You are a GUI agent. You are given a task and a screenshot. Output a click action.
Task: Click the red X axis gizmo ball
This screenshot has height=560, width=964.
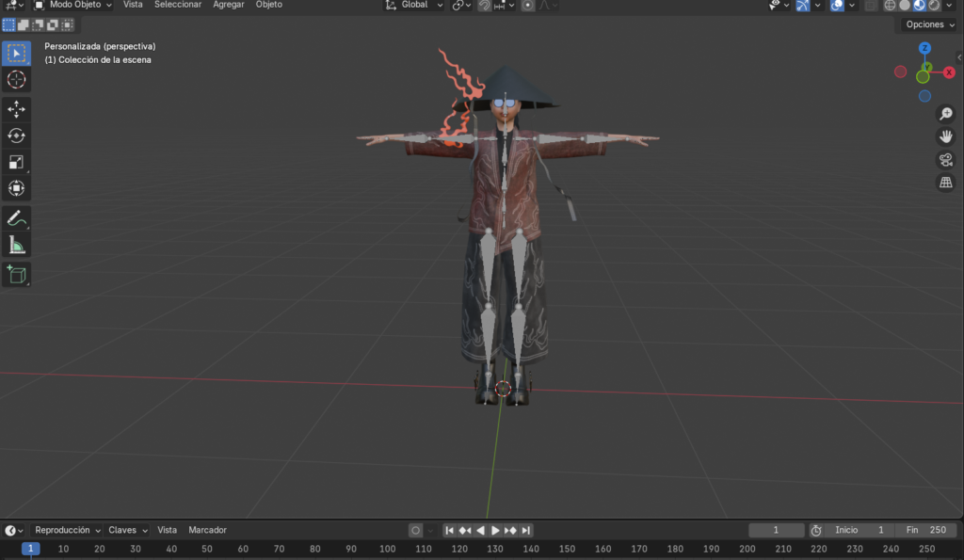(949, 72)
